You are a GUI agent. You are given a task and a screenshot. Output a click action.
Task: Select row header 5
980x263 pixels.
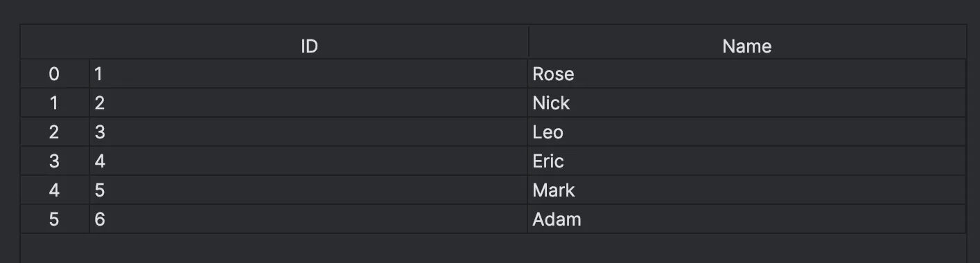[55, 219]
